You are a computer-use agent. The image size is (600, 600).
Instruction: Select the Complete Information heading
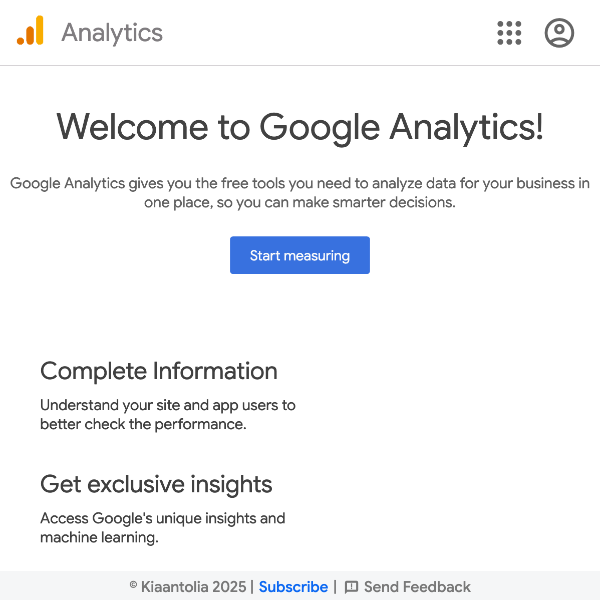coord(159,371)
